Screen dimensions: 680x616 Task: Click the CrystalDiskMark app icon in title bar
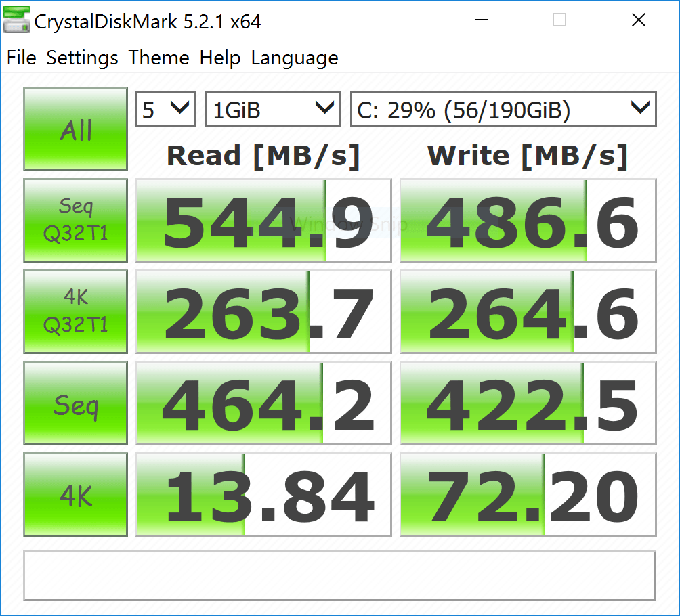[17, 20]
